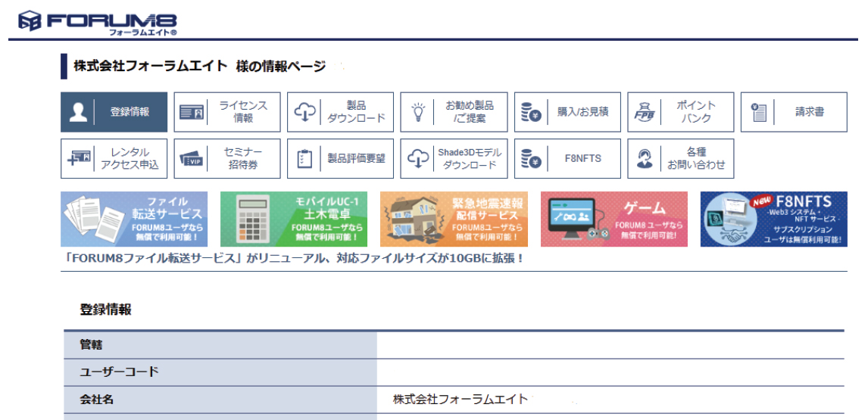Click the cloud download icon beside 製品ダウンロード
868x420 pixels.
pos(304,112)
